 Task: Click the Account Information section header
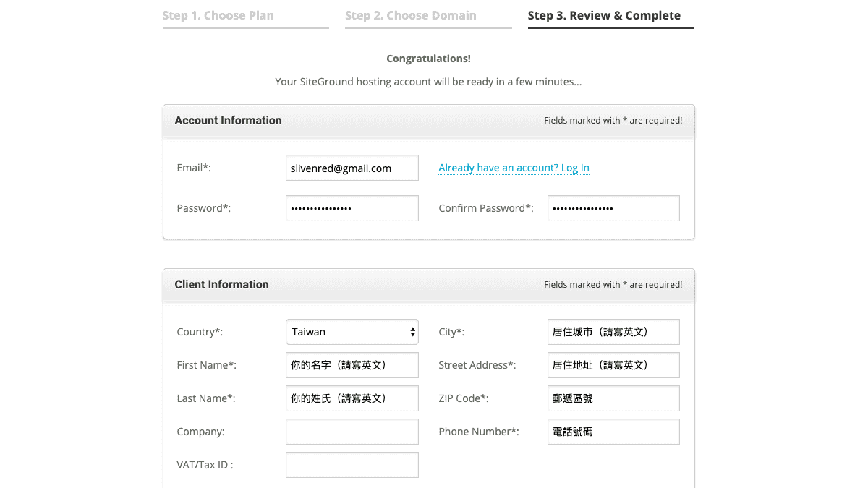click(x=228, y=121)
